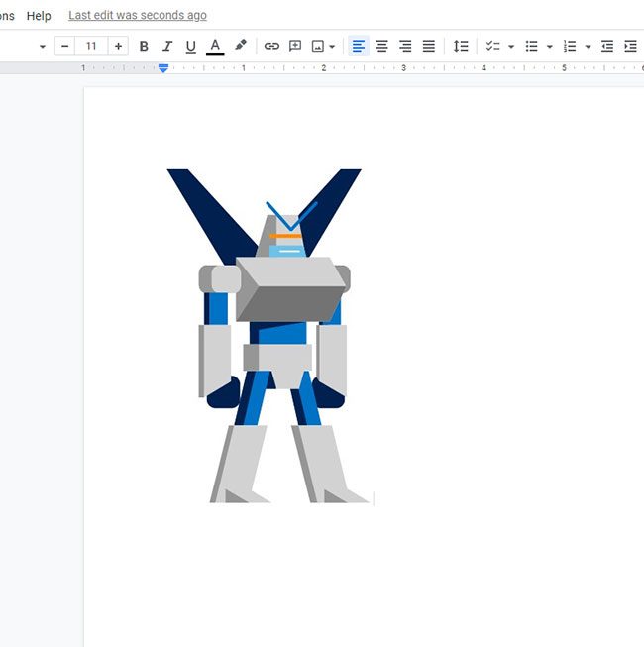Center align the text
The height and width of the screenshot is (647, 644).
(x=381, y=47)
